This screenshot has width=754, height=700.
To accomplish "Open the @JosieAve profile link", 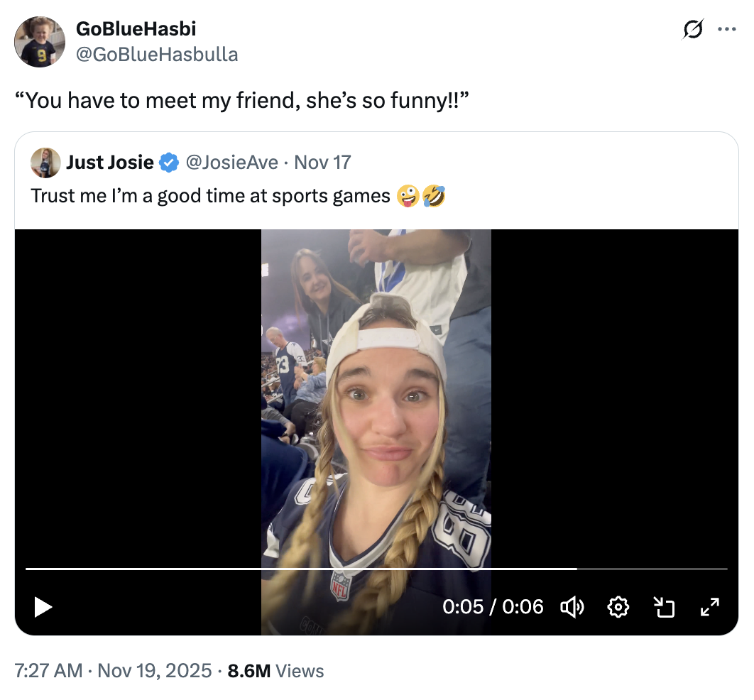I will click(x=234, y=162).
